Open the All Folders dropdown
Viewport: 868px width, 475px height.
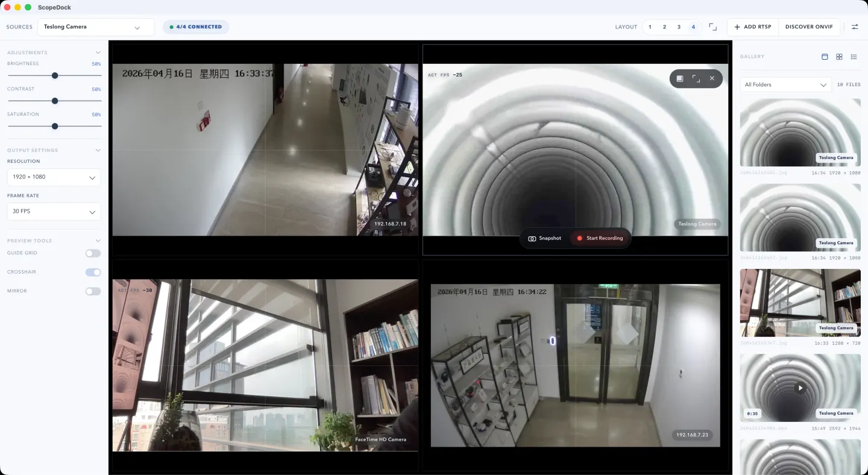point(785,85)
